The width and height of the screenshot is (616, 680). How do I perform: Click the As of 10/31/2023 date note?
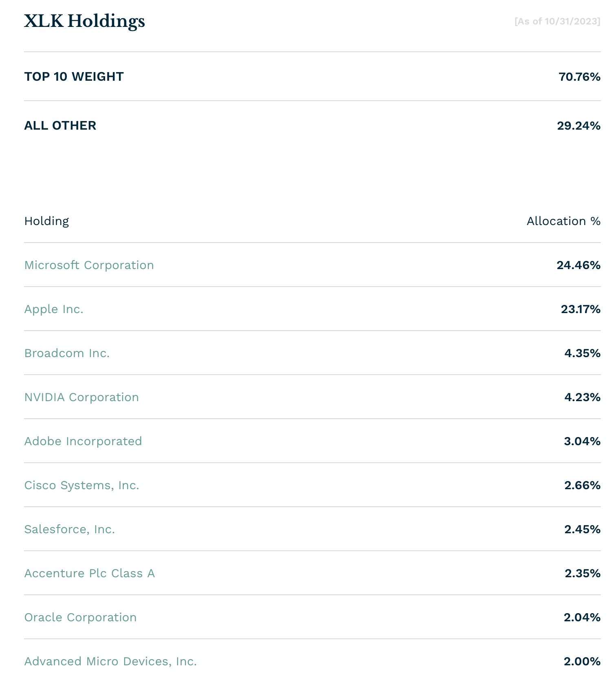557,21
